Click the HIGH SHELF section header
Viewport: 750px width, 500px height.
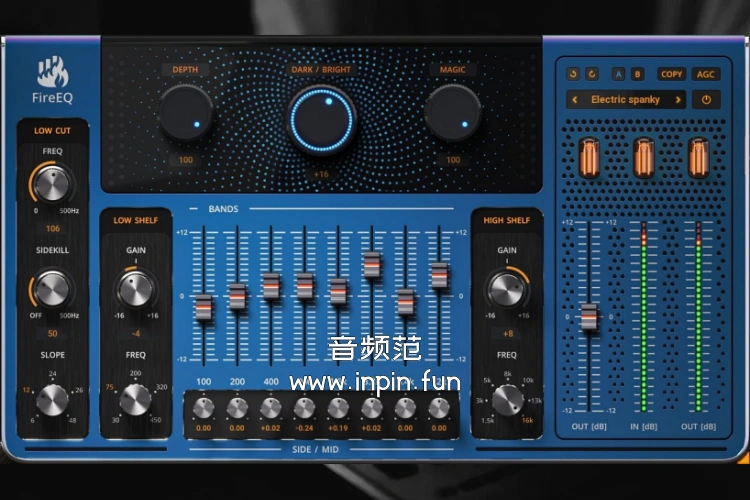click(x=507, y=220)
